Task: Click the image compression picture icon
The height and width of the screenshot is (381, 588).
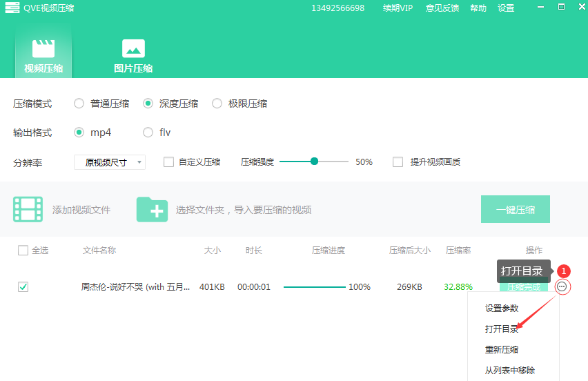Action: (133, 48)
